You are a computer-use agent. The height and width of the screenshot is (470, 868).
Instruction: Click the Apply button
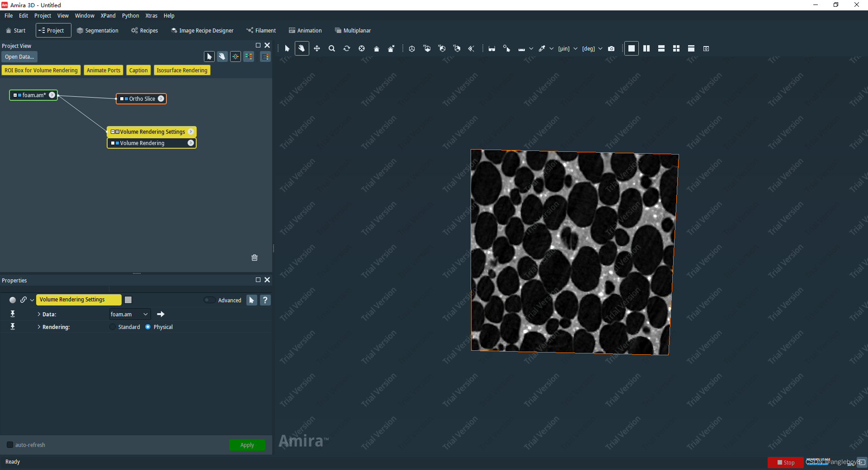pos(247,445)
